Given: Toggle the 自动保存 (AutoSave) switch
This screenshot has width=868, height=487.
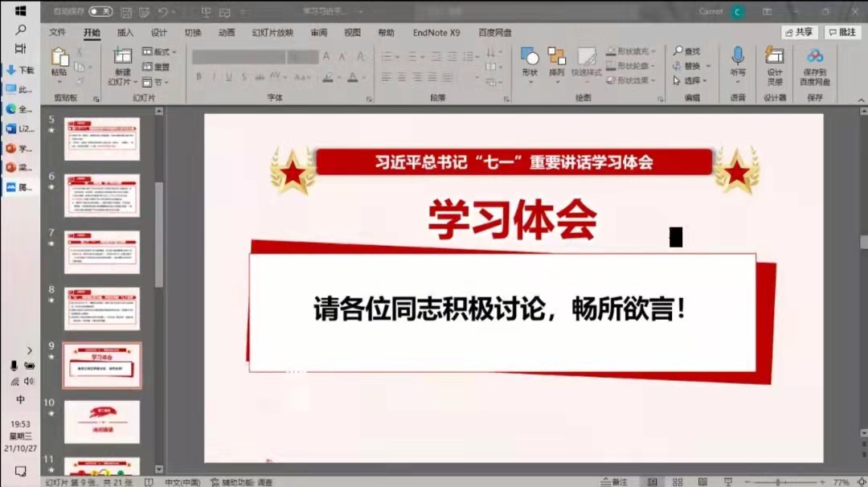Looking at the screenshot, I should (100, 11).
